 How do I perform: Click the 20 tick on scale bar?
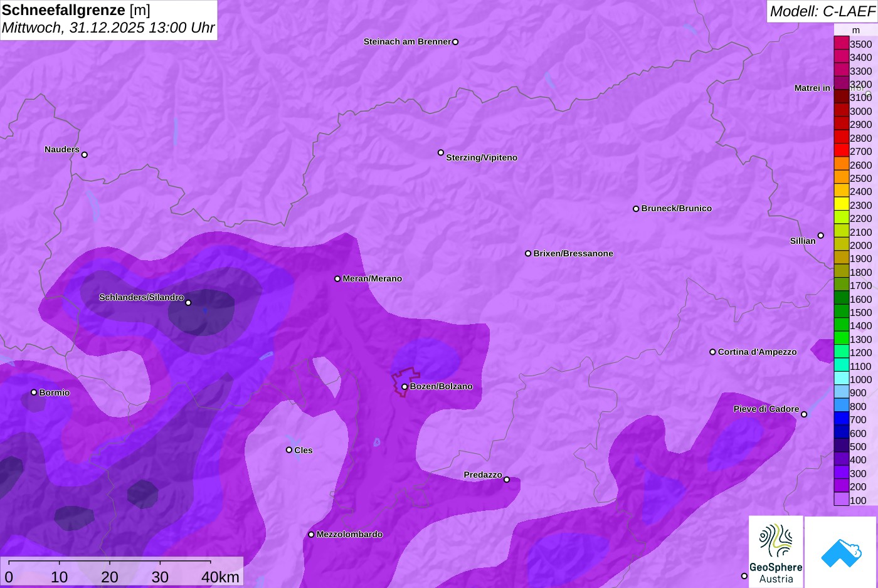pyautogui.click(x=110, y=577)
